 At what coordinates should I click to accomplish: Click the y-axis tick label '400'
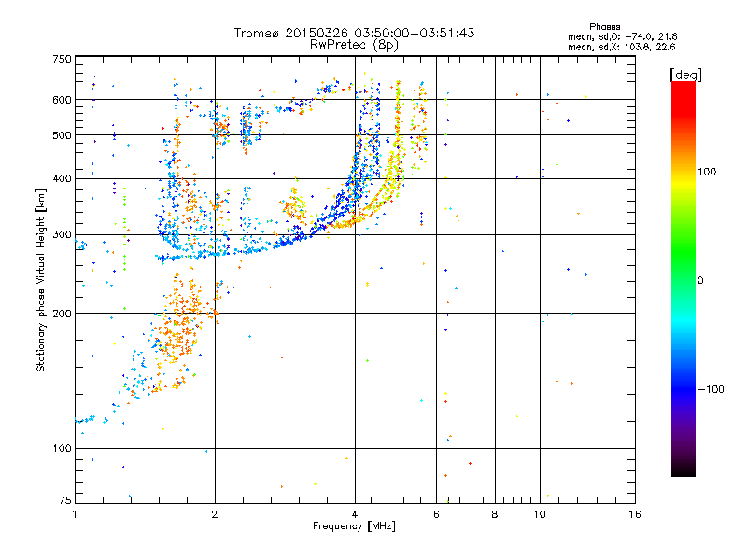(62, 178)
